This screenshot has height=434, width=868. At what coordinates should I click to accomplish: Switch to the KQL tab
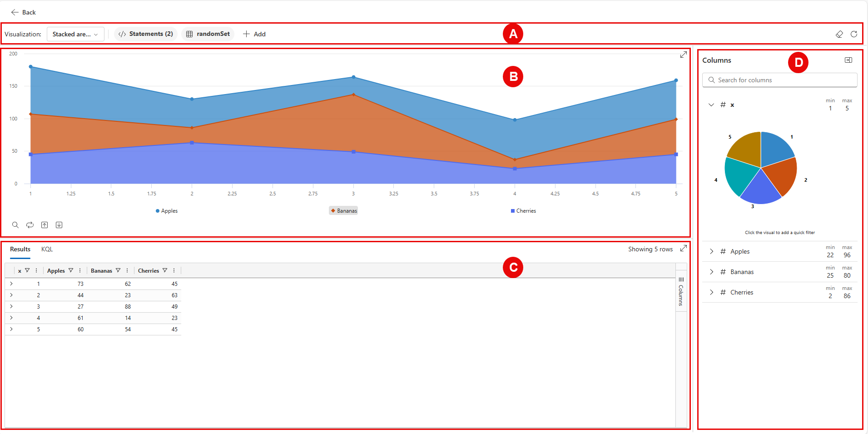47,249
